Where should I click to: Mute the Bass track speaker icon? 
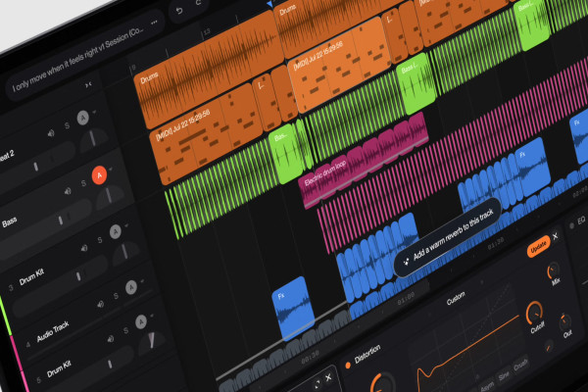click(x=68, y=191)
